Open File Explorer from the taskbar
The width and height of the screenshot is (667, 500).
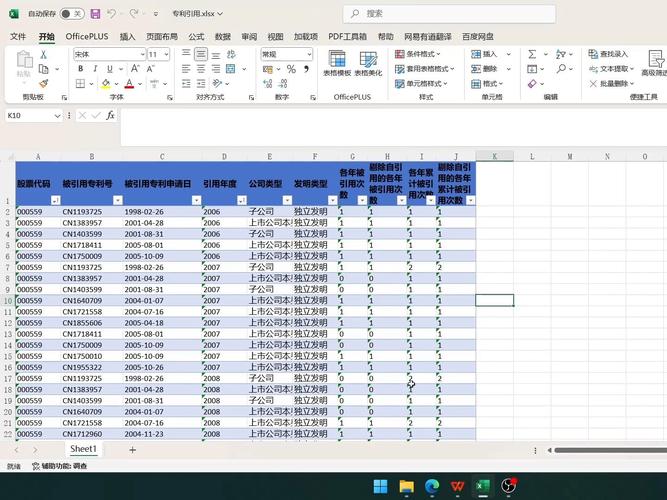[406, 486]
